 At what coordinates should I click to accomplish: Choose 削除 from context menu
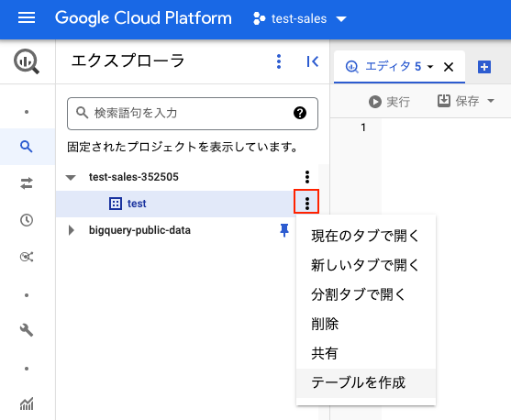tap(366, 324)
